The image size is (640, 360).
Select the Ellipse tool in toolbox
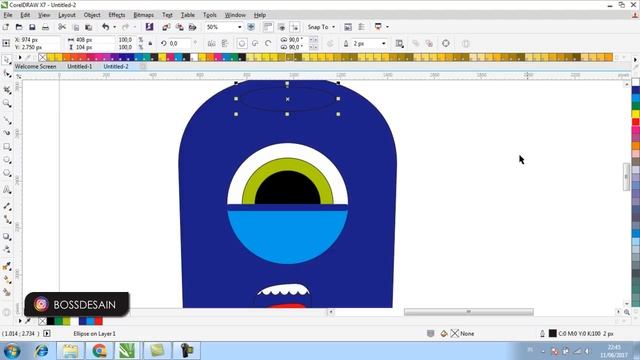click(x=7, y=160)
